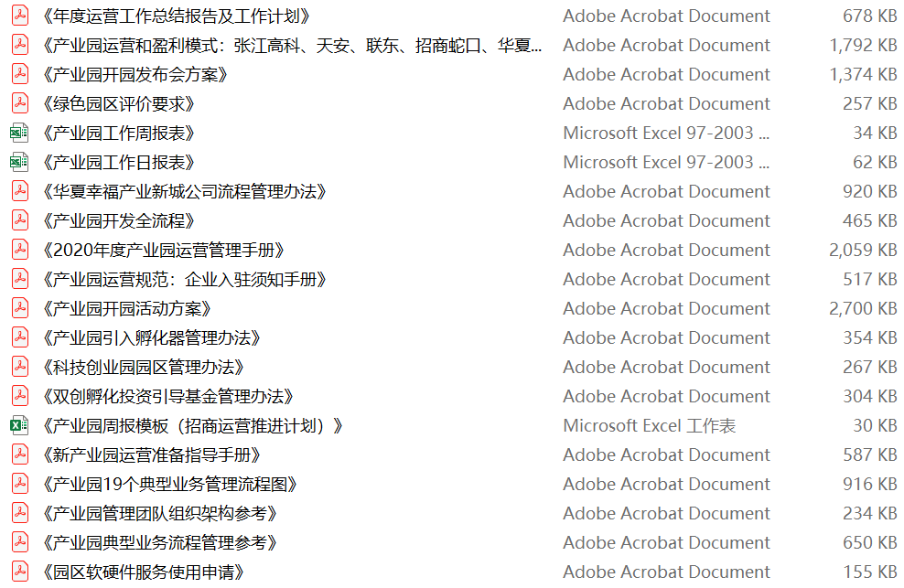Click PDF icon of 《华夏幸福产业新城公司流程管理办法》
The width and height of the screenshot is (904, 588).
(x=20, y=191)
